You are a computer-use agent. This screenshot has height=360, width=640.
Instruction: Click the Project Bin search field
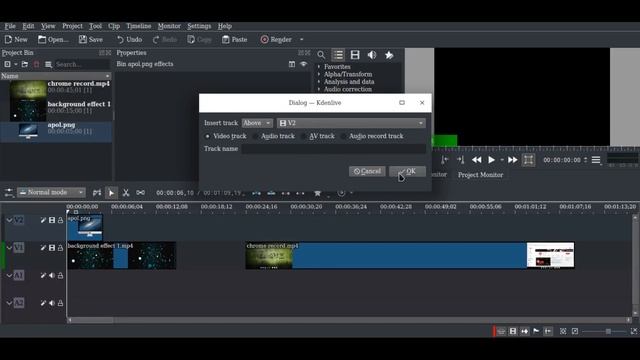click(82, 64)
